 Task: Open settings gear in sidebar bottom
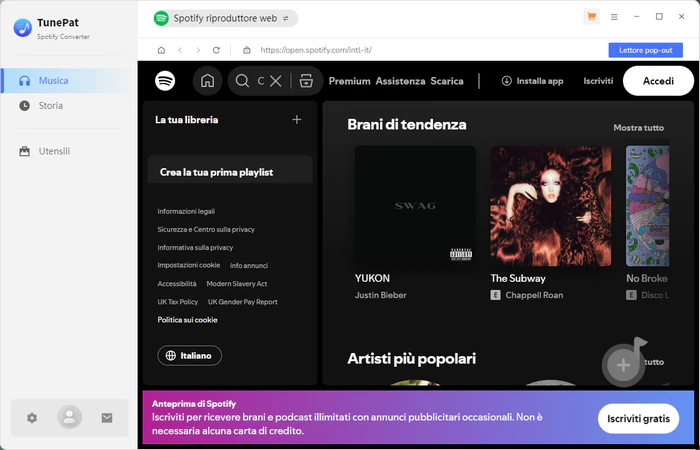pos(32,418)
